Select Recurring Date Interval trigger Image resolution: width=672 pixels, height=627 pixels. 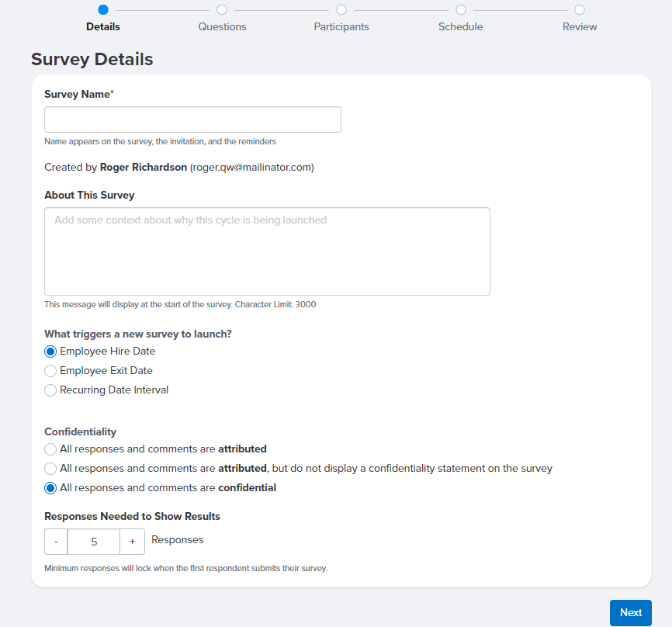pos(50,390)
